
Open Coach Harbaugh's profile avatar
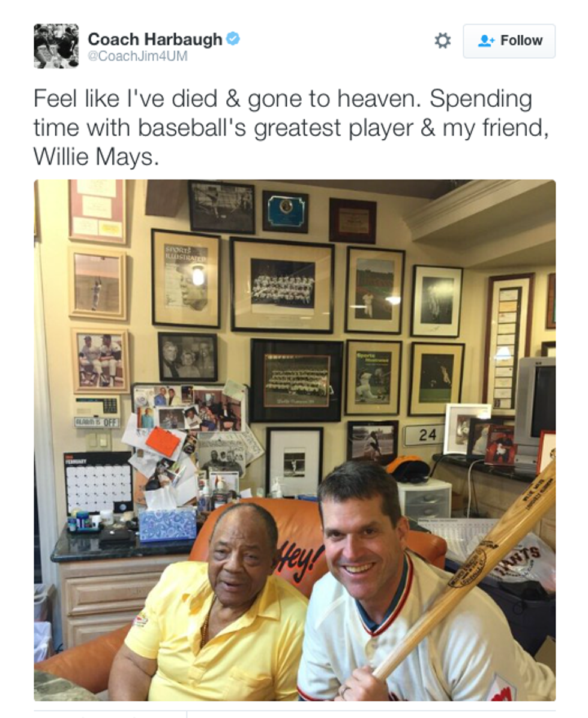[x=56, y=46]
